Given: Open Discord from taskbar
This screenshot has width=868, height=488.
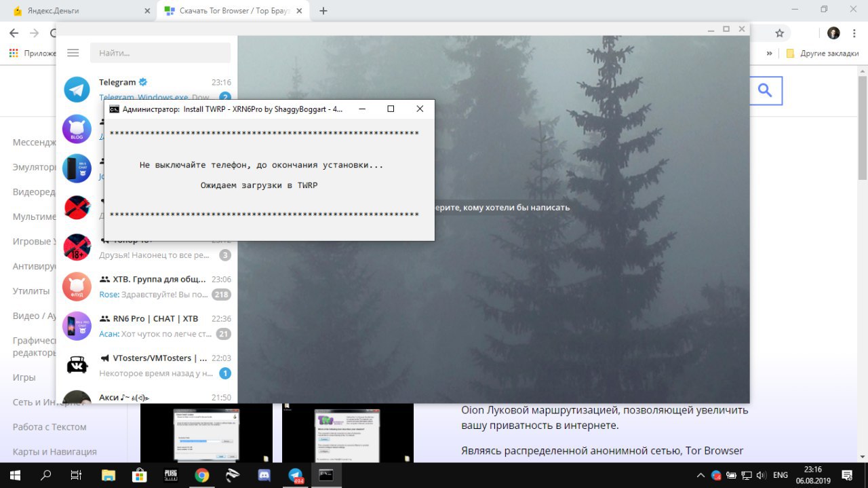Looking at the screenshot, I should [x=264, y=475].
